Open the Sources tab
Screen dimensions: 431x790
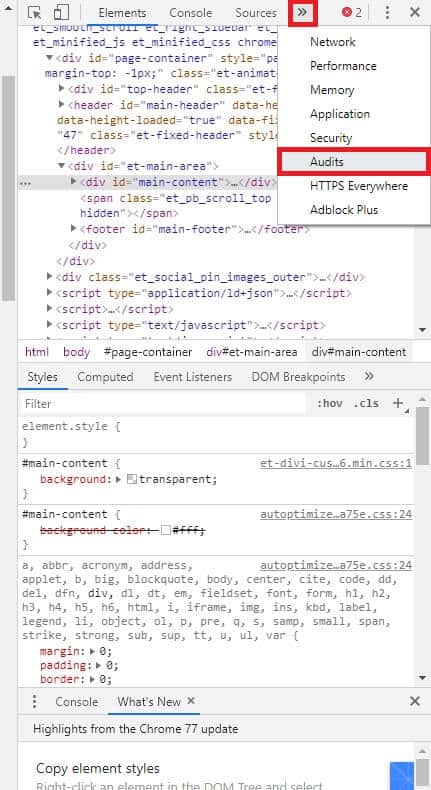click(256, 13)
